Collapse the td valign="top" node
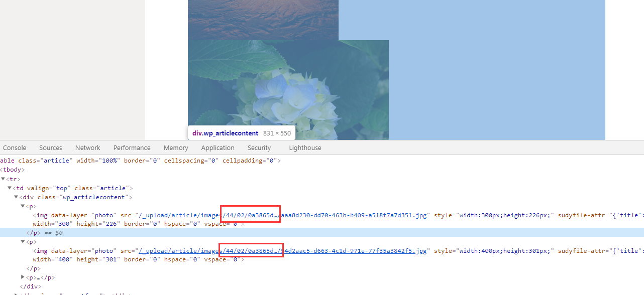This screenshot has width=644, height=295. click(x=10, y=188)
